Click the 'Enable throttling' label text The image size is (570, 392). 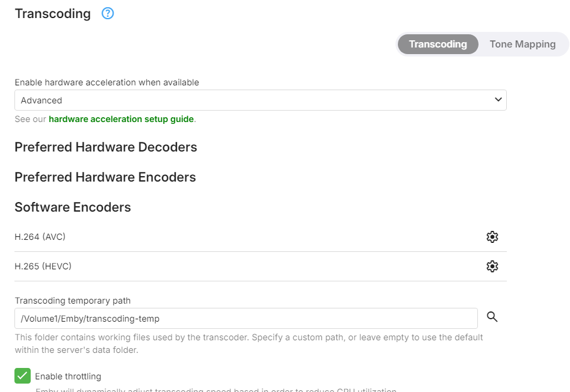click(68, 376)
